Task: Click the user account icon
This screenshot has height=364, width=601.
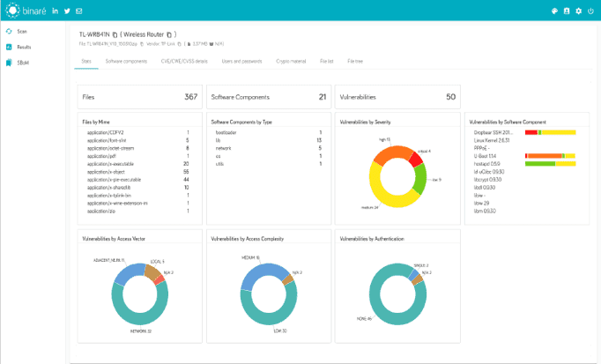Action: pyautogui.click(x=567, y=11)
